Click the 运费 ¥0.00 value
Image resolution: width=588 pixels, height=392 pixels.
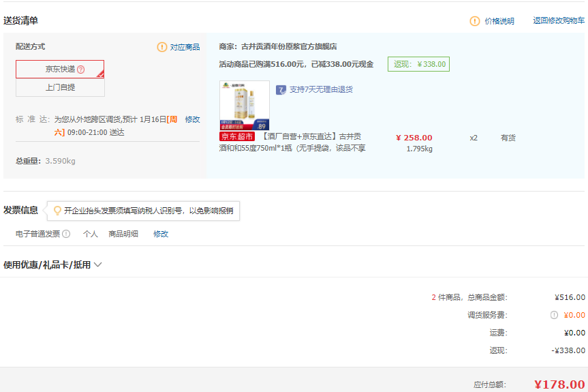[x=574, y=333]
